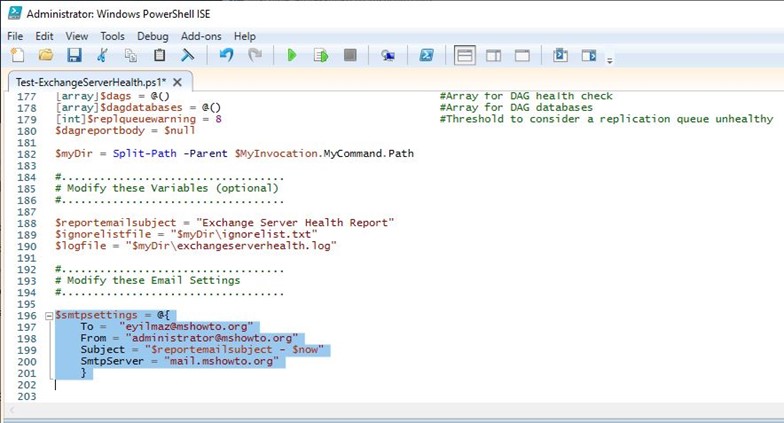Click the "#Array for DAG health check" comment
Screen dimensions: 784x423
(x=526, y=96)
